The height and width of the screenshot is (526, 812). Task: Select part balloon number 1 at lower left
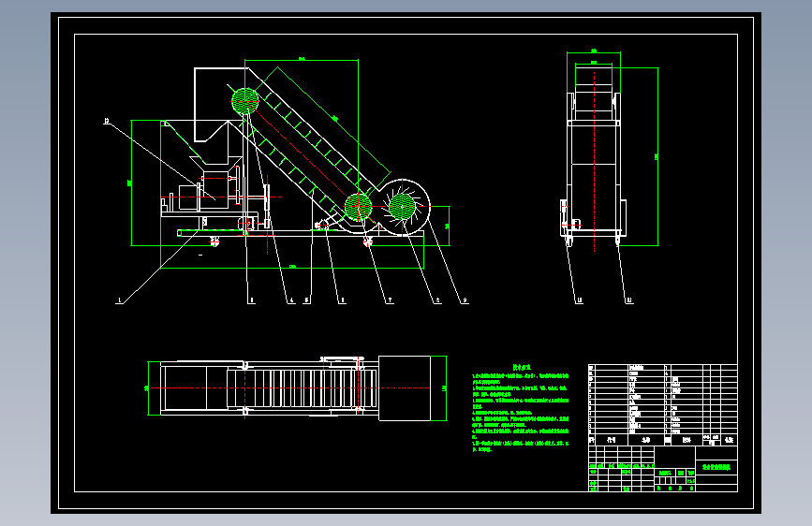(x=120, y=300)
